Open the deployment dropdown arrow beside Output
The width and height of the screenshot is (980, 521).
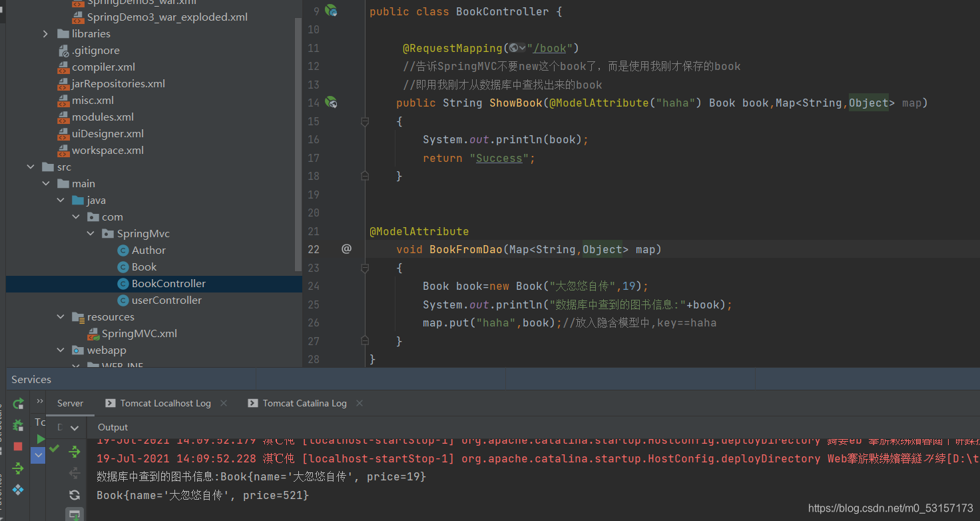[x=75, y=428]
